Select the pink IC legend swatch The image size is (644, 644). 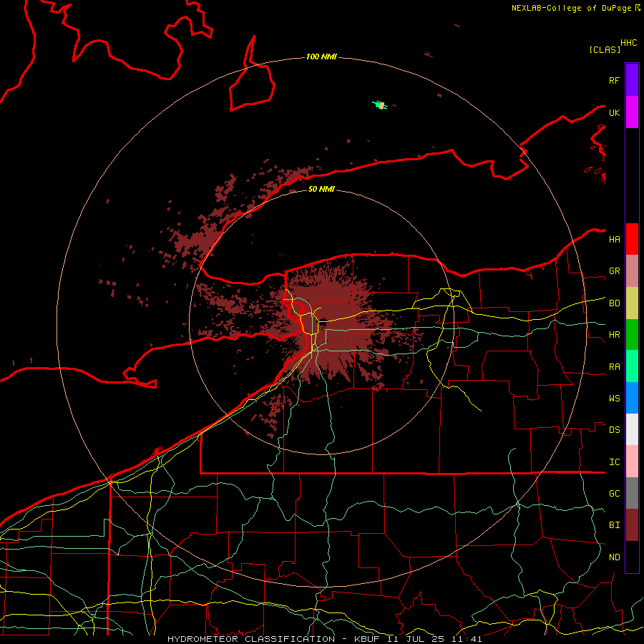(632, 462)
